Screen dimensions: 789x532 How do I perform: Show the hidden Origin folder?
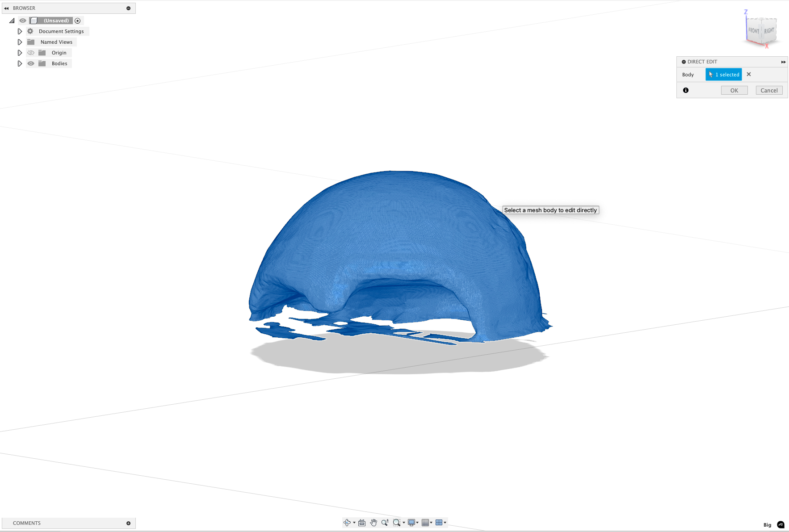coord(31,53)
